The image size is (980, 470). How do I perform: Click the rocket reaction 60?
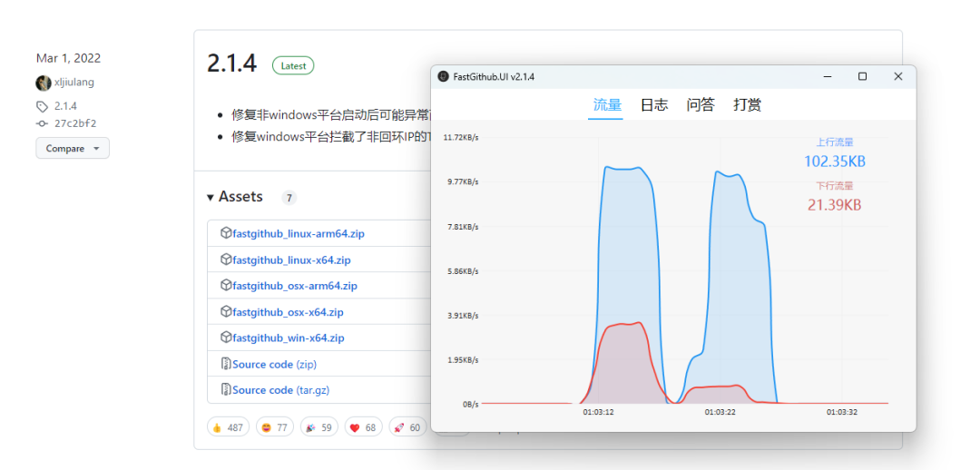[407, 427]
